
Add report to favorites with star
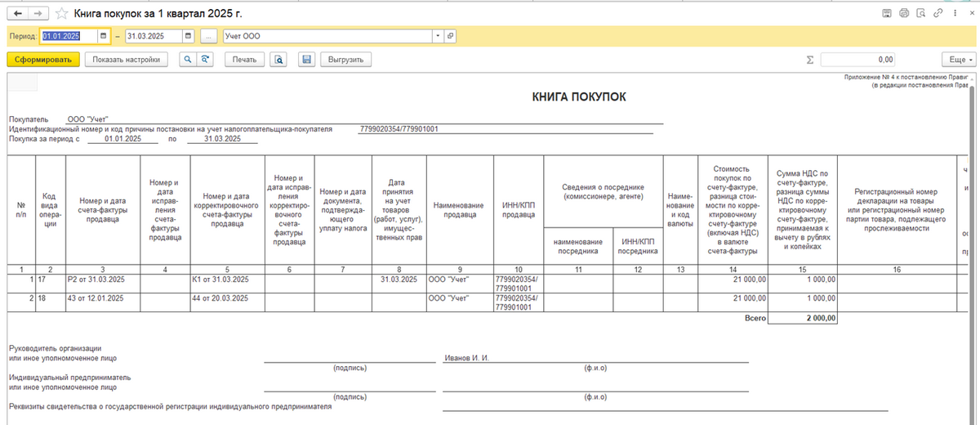click(60, 14)
